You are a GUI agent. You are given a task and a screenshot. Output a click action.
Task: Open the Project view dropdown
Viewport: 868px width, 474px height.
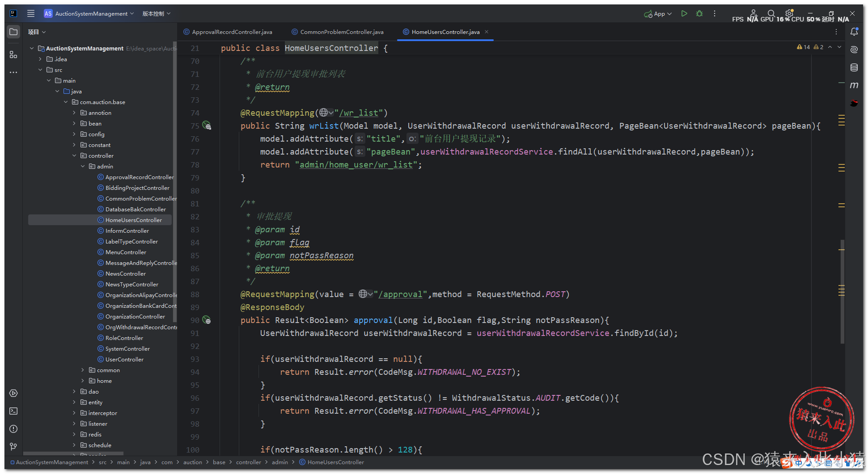tap(37, 32)
